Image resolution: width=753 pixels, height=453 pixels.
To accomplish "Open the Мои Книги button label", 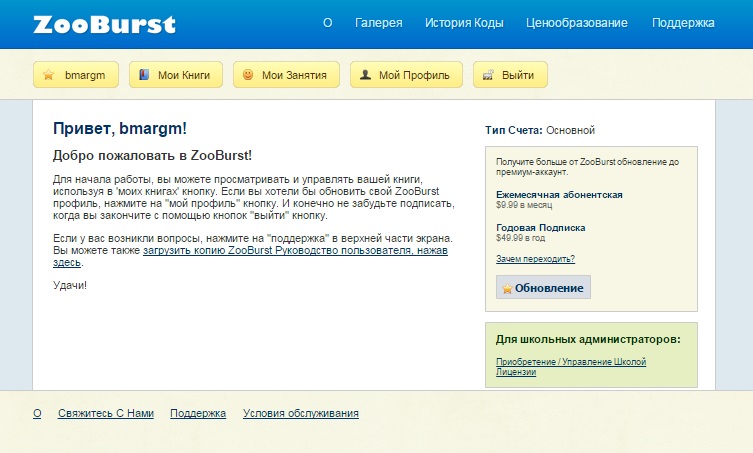I will coord(184,75).
